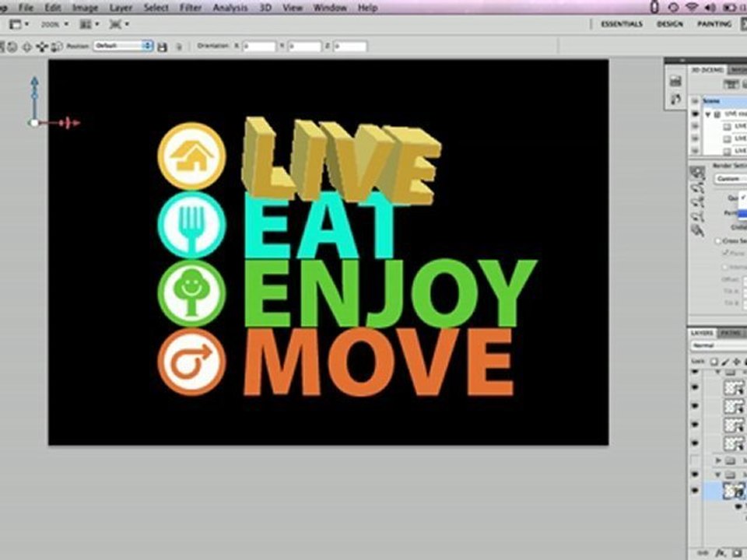Show the hidden collapsed layer group
Viewport: 747px width, 560px height.
[695, 460]
